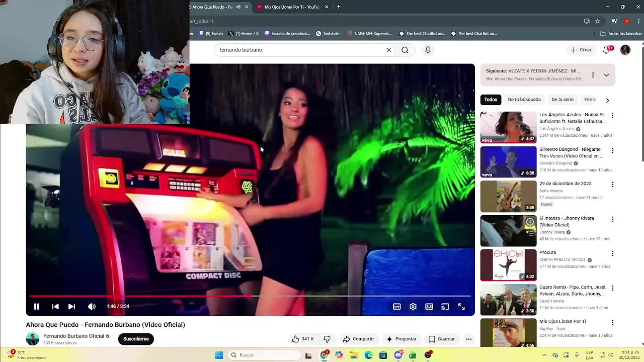Open the 'Home / X' bookmark
Image resolution: width=644 pixels, height=362 pixels.
[x=244, y=34]
